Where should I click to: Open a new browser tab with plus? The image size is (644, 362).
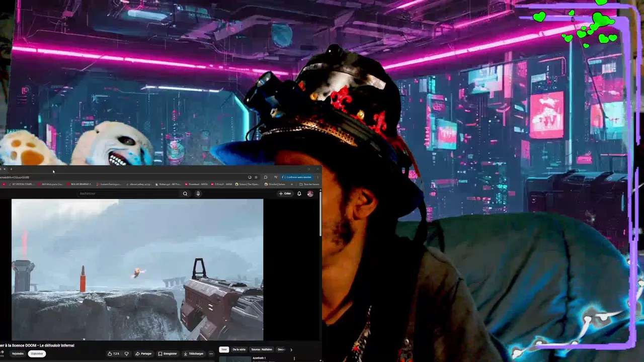[x=11, y=169]
